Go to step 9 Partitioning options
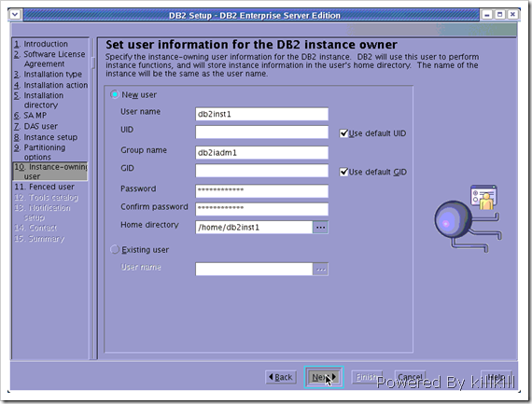This screenshot has width=532, height=404. point(40,152)
